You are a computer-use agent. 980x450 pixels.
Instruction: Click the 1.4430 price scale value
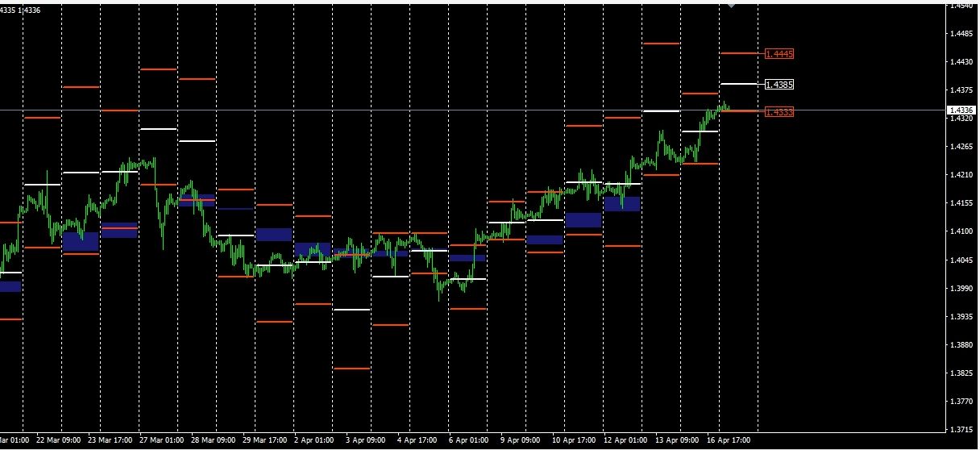click(961, 61)
